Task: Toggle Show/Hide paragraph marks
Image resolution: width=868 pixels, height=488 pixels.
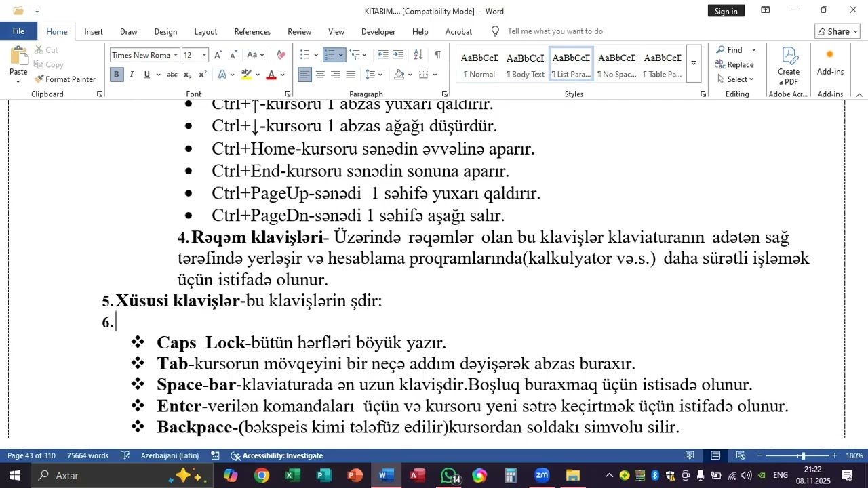Action: tap(437, 55)
